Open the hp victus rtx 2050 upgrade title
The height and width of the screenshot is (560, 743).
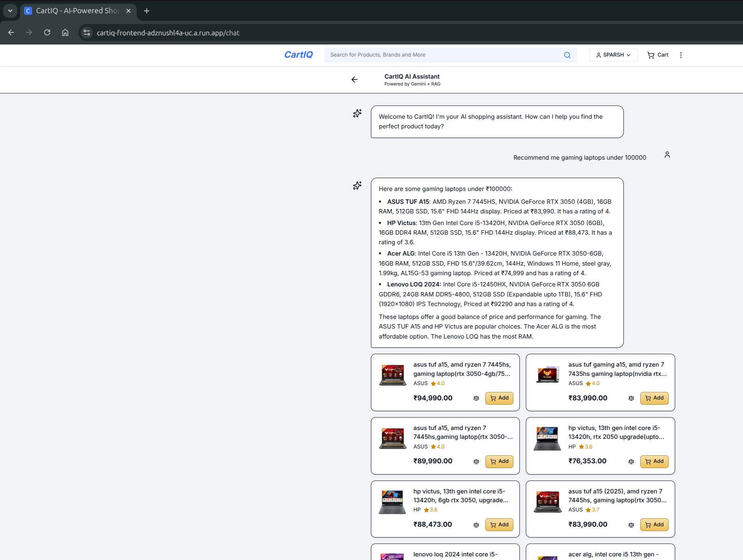click(x=616, y=432)
